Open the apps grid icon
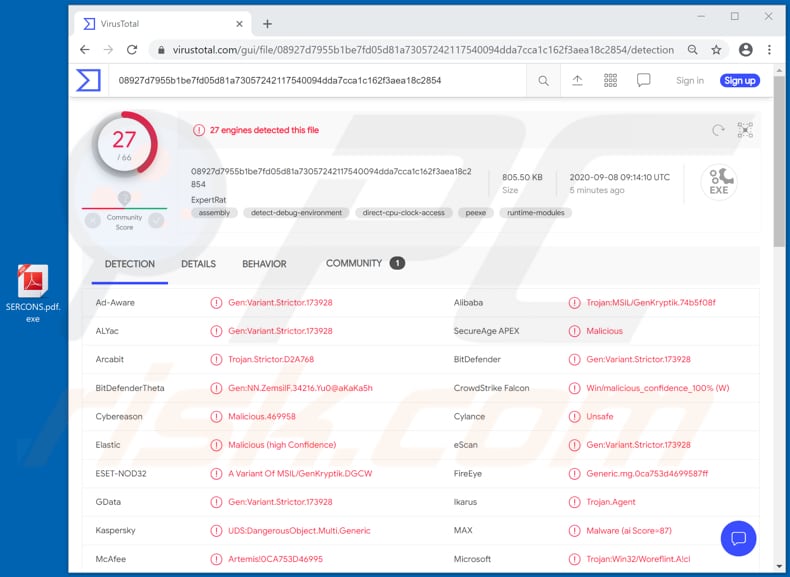This screenshot has height=577, width=790. (x=611, y=81)
